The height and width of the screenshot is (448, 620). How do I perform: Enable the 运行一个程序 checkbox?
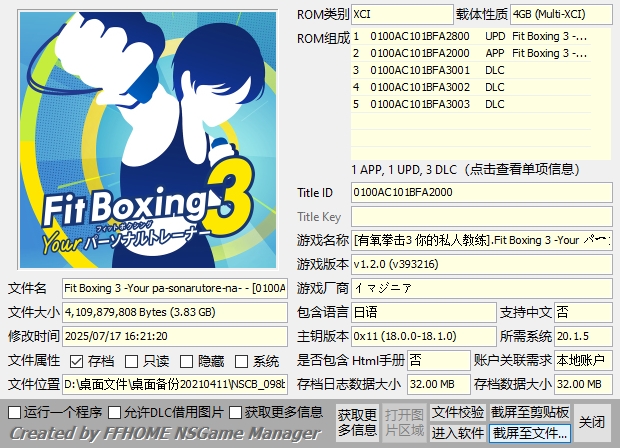pyautogui.click(x=14, y=412)
